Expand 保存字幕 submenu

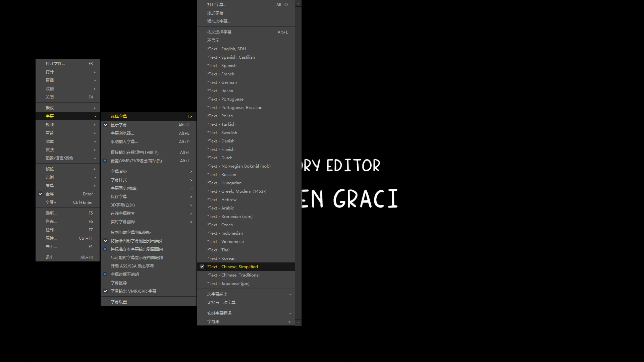click(149, 197)
